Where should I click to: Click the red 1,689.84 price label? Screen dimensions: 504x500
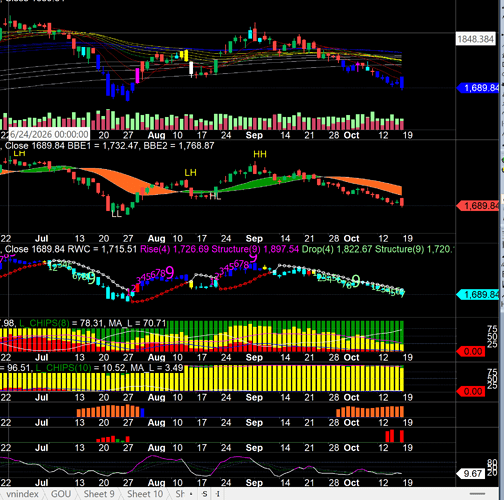click(479, 206)
